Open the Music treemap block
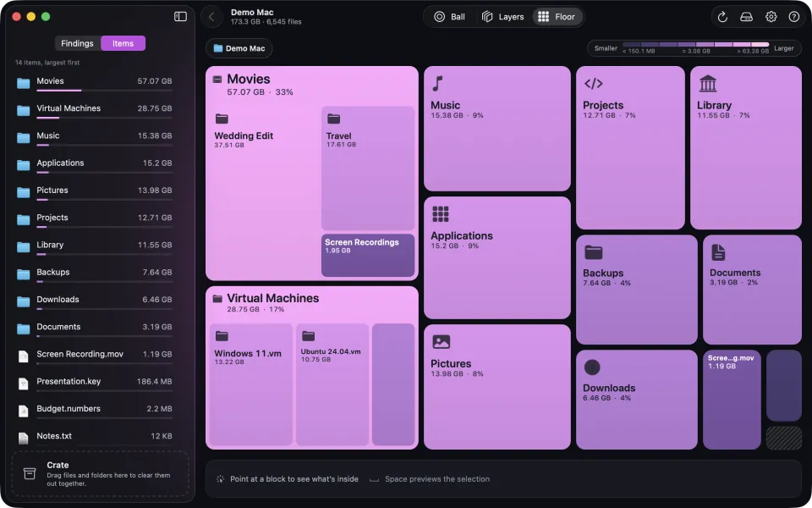The height and width of the screenshot is (508, 812). [497, 129]
